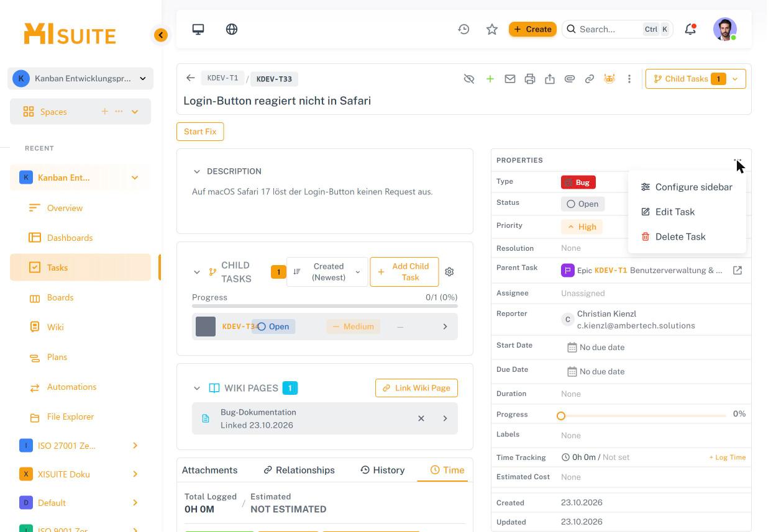Open the recent history clock icon
The image size is (776, 532).
pyautogui.click(x=463, y=29)
